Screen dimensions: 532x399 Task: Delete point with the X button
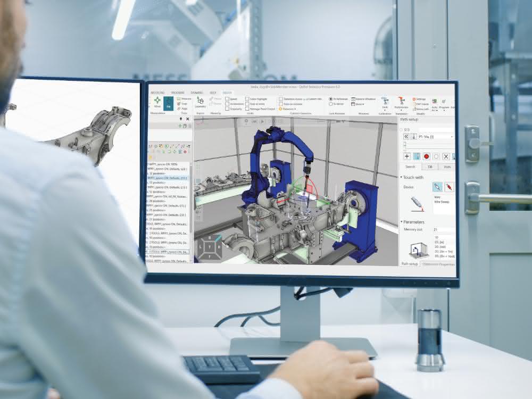446,156
